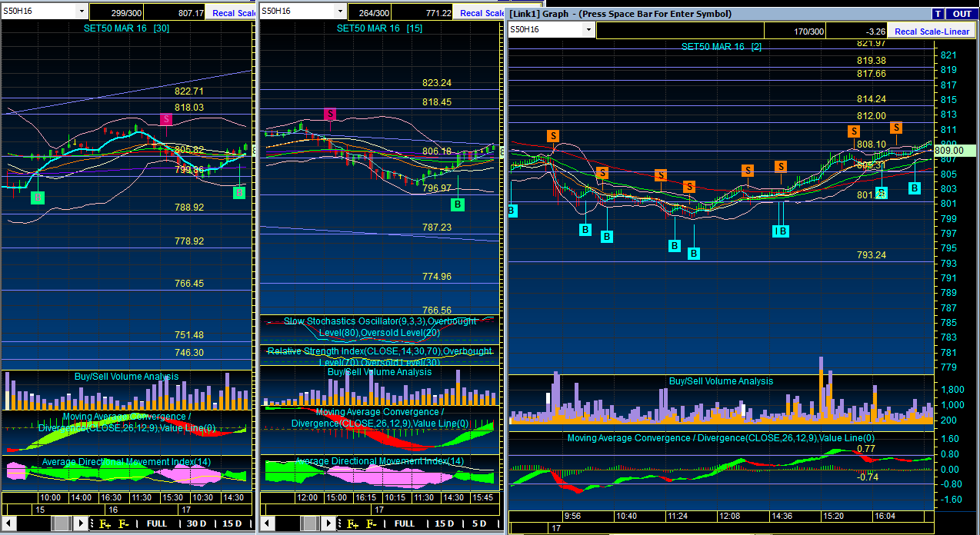Click the scrollbar thumb of the 15-minute chart
The image size is (980, 535).
310,524
